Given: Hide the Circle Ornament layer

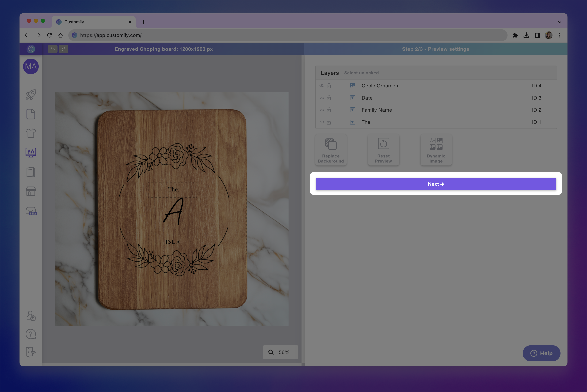Looking at the screenshot, I should pyautogui.click(x=322, y=85).
